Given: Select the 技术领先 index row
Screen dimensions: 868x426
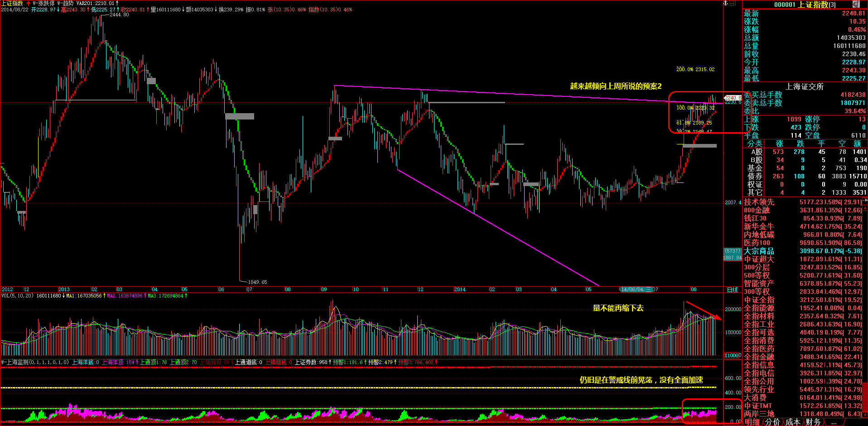Looking at the screenshot, I should (759, 202).
